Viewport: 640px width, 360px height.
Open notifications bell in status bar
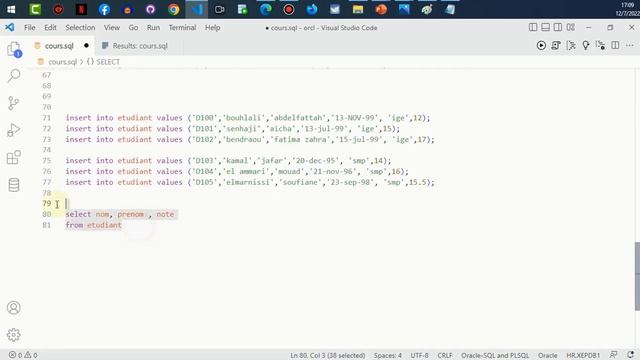click(x=631, y=355)
